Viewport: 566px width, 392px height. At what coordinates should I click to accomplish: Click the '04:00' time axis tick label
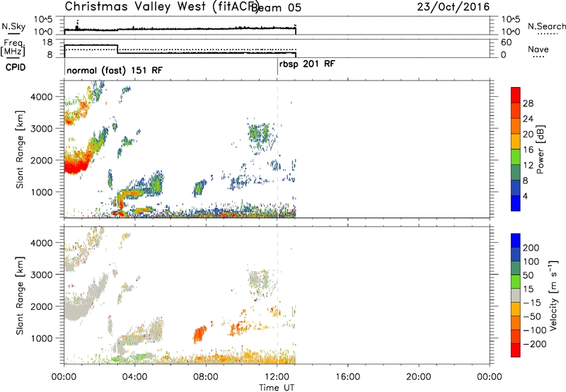pos(134,377)
